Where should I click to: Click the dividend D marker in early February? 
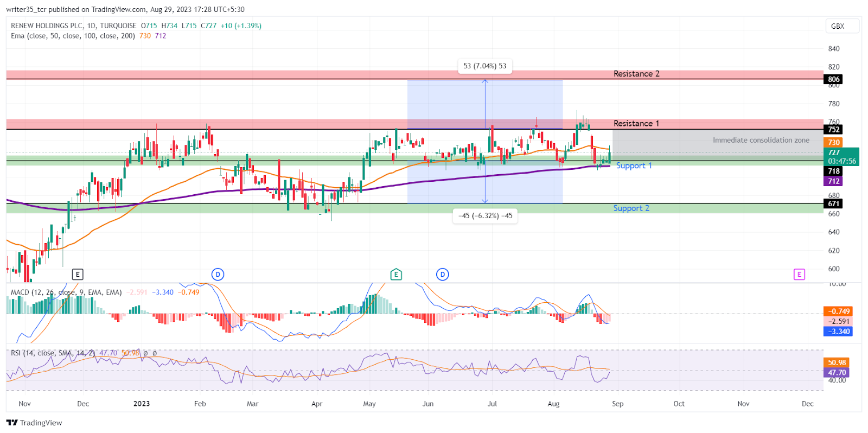[218, 275]
